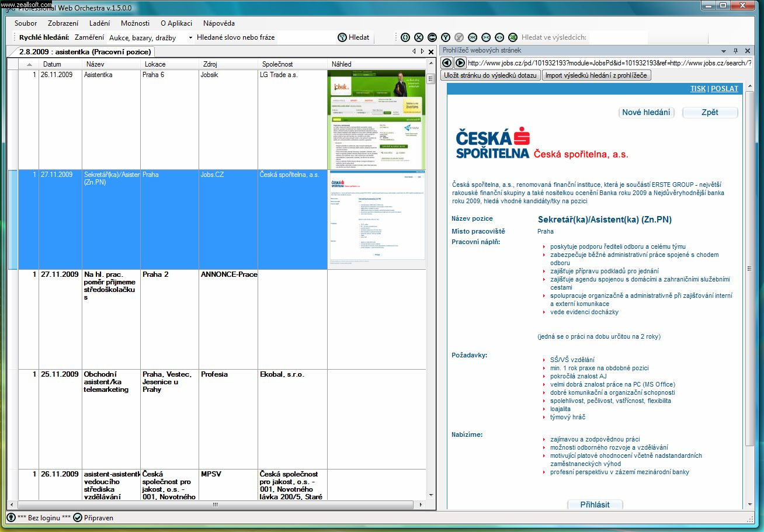Click the greyed-out filter icon in results toolbar
764x532 pixels.
pos(459,37)
